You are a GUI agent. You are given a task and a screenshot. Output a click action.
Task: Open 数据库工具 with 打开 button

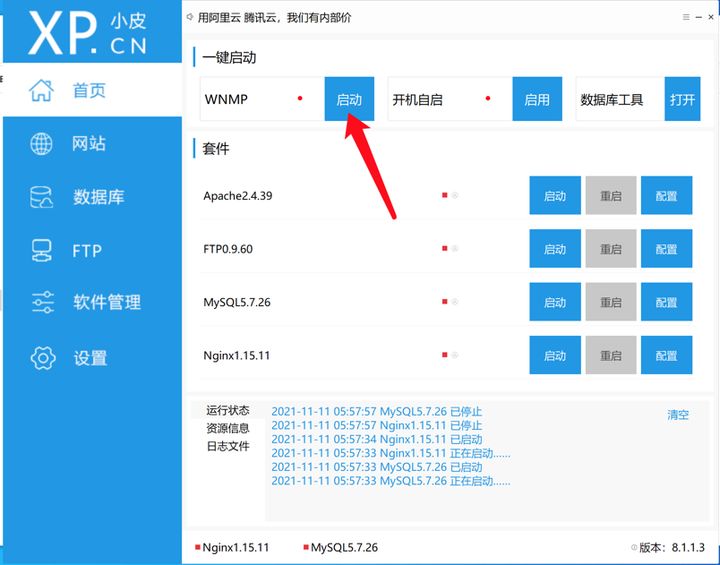pyautogui.click(x=682, y=99)
